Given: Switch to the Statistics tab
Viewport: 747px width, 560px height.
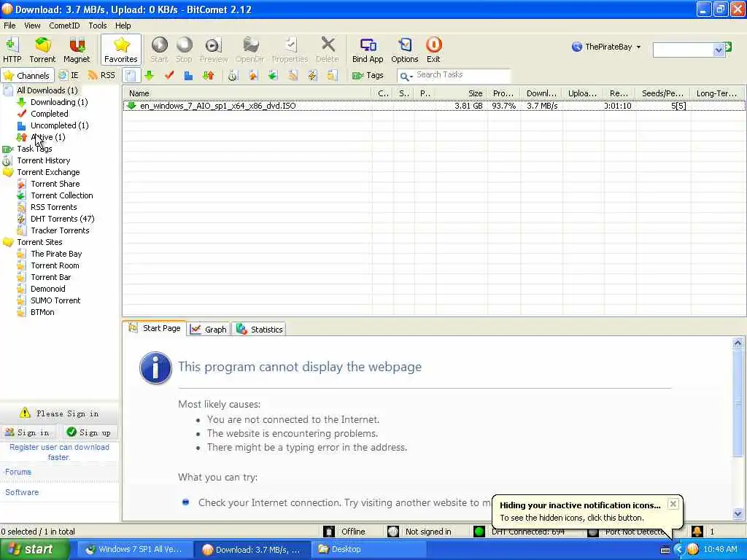Looking at the screenshot, I should pyautogui.click(x=259, y=330).
